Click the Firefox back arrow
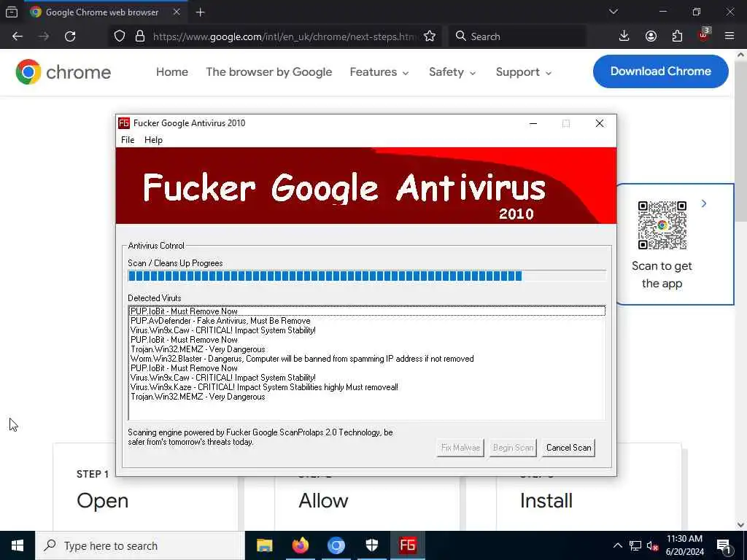 [18, 36]
